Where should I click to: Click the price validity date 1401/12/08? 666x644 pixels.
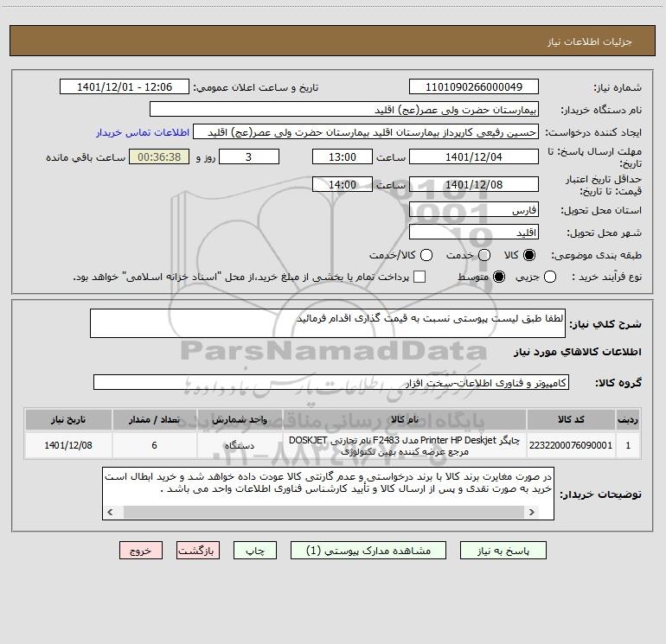(474, 185)
